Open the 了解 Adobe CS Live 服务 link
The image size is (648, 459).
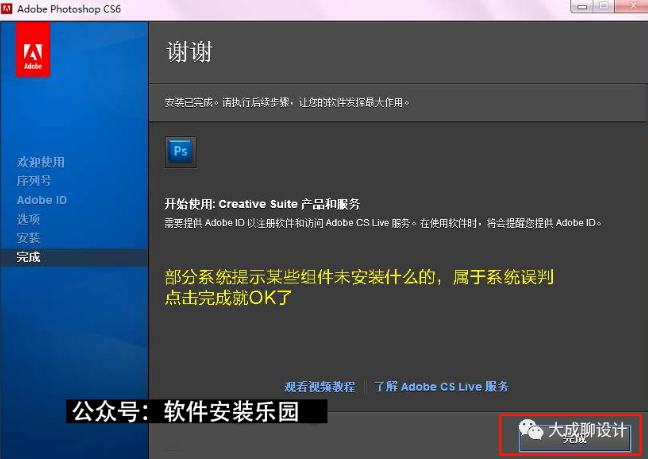442,386
